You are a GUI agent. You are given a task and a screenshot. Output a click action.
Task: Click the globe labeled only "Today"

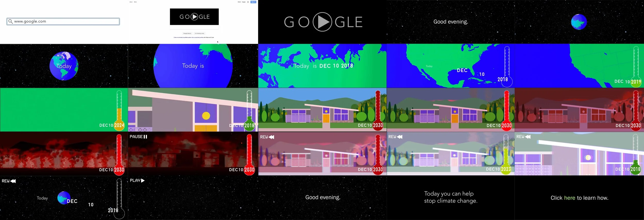(x=64, y=66)
